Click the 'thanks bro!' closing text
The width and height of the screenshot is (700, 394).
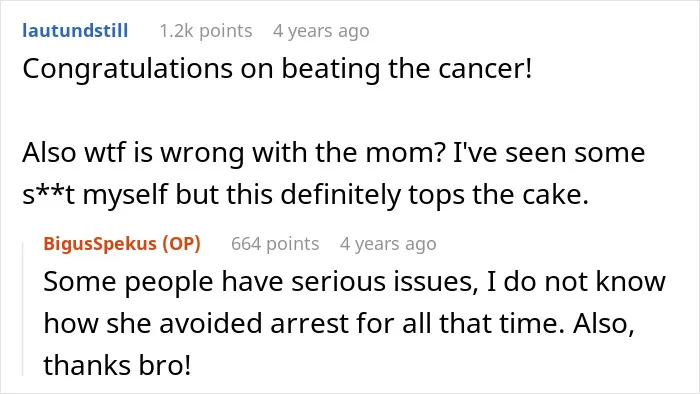117,365
